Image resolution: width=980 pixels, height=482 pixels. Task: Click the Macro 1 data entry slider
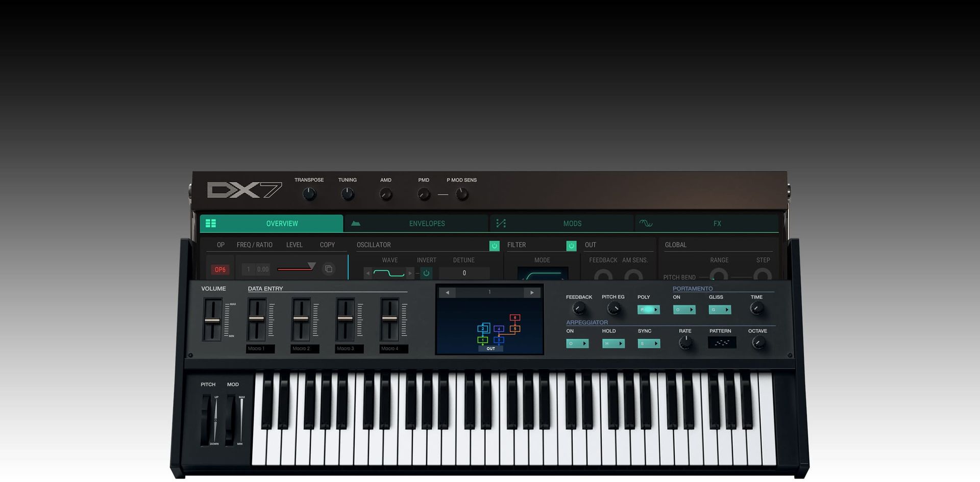coord(257,319)
